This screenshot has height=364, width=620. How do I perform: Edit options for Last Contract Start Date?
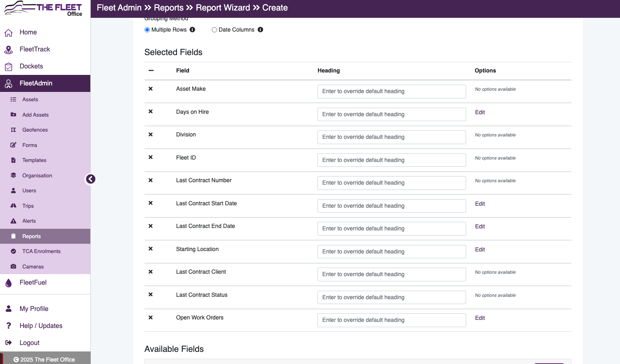tap(480, 204)
